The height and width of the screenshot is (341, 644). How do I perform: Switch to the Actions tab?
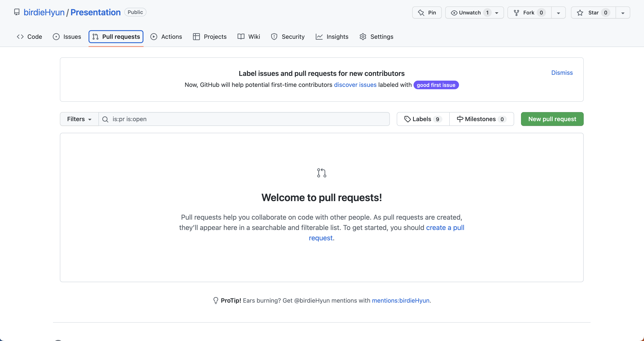pos(166,37)
